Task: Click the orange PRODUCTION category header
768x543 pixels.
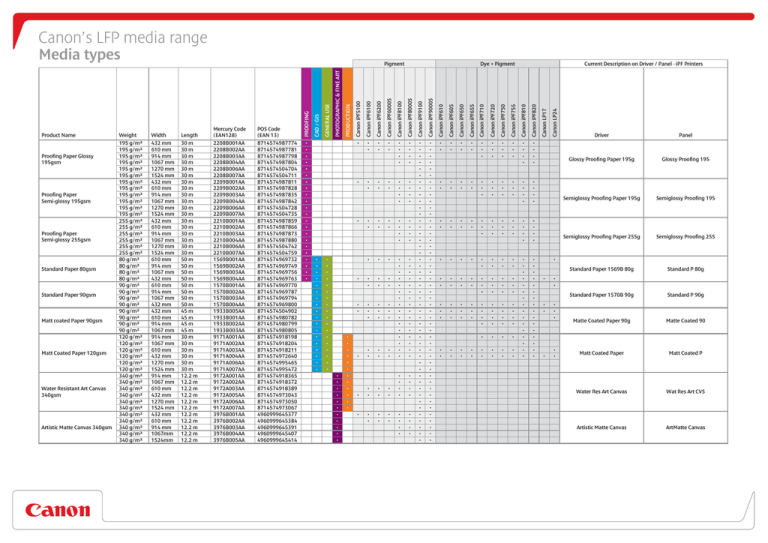Action: [x=347, y=104]
